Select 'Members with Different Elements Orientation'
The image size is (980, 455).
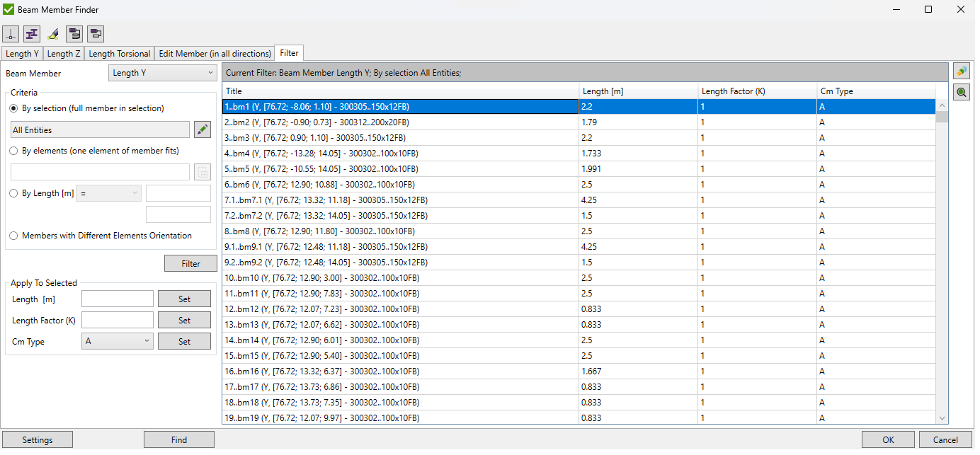[x=12, y=235]
